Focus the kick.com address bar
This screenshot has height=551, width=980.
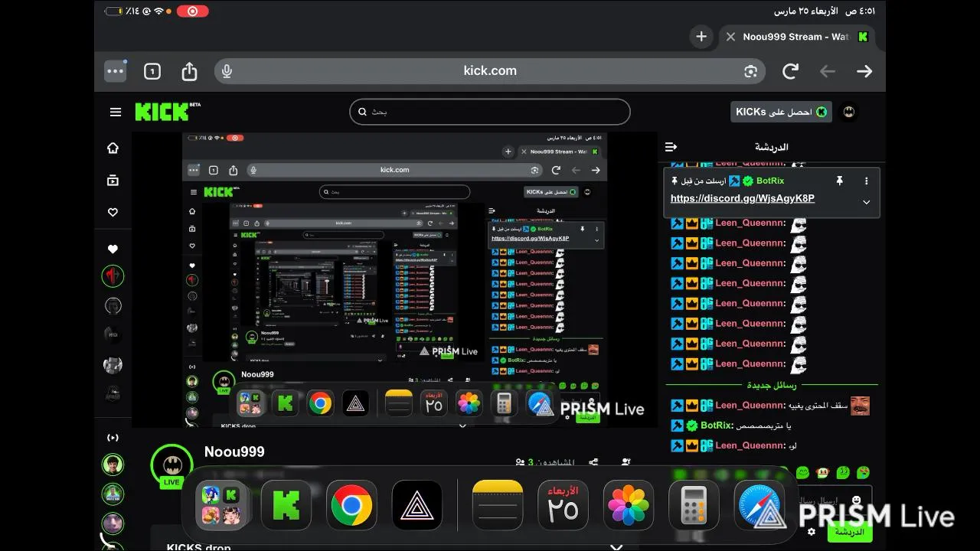tap(490, 70)
